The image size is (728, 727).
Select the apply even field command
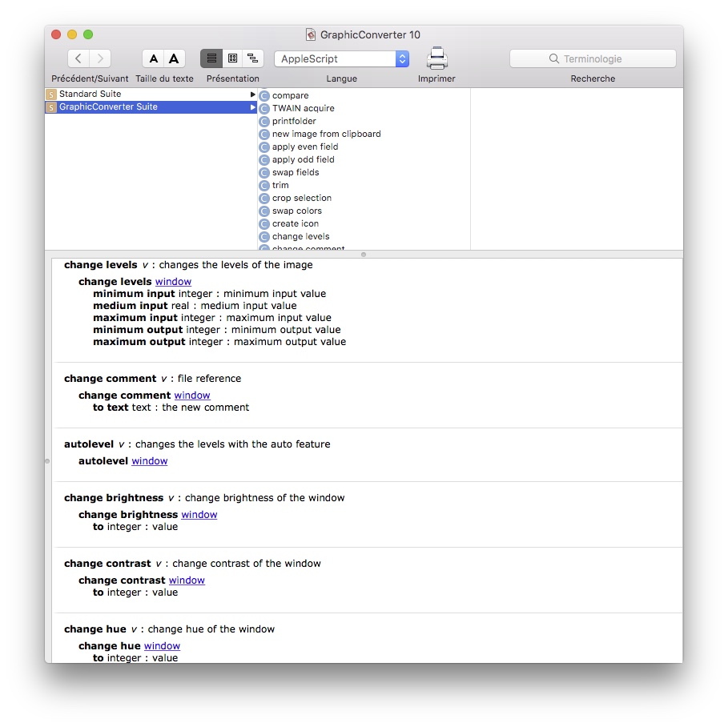pos(305,147)
